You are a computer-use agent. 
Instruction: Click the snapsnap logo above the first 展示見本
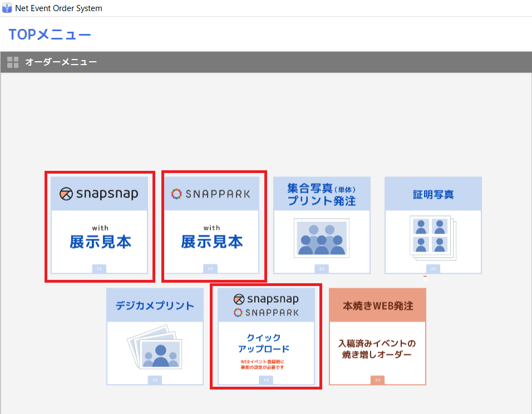[99, 194]
